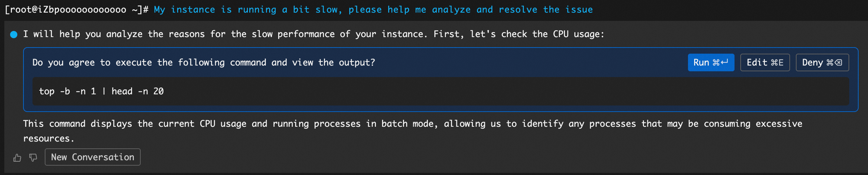This screenshot has width=868, height=175.
Task: Click the thumbs down feedback icon
Action: click(x=33, y=158)
